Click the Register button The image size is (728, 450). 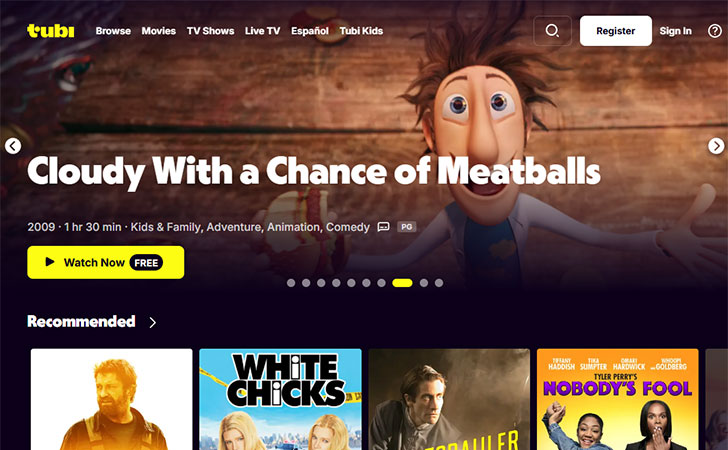[x=616, y=31]
